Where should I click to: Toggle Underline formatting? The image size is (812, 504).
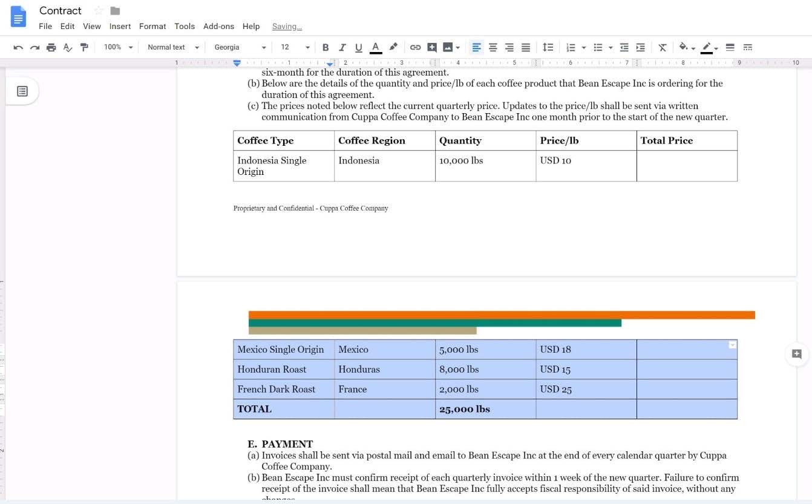click(358, 47)
